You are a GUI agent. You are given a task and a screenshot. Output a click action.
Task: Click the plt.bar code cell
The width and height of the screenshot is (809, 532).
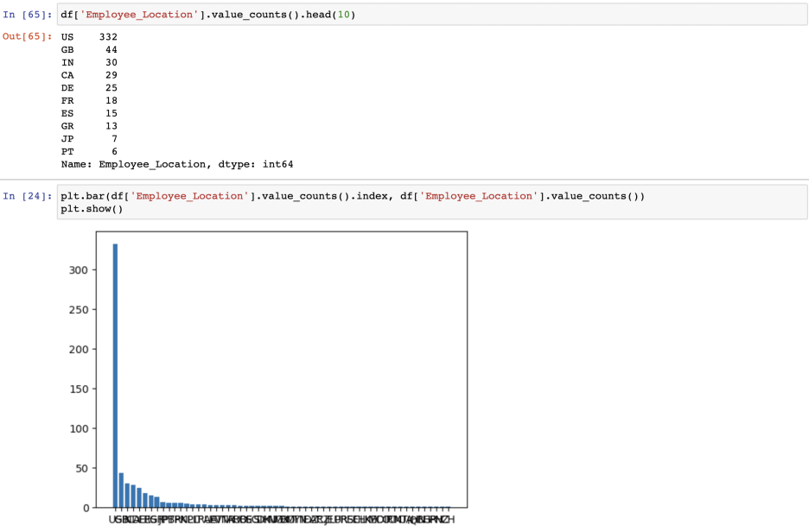tap(432, 203)
